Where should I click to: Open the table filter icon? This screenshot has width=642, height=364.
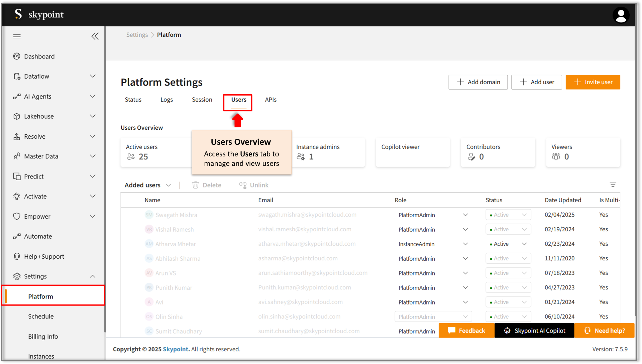click(613, 185)
